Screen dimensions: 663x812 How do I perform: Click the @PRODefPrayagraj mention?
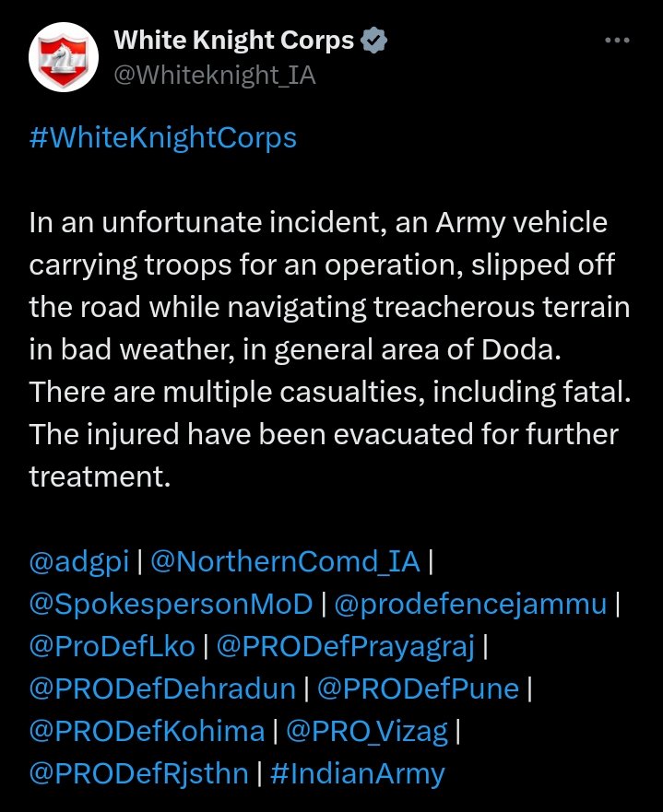coord(345,647)
